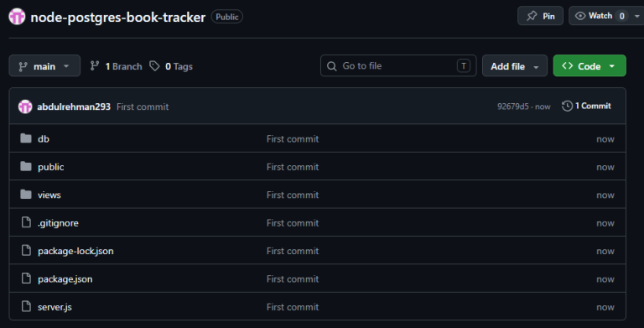644x328 pixels.
Task: Open package.json file
Action: (65, 279)
